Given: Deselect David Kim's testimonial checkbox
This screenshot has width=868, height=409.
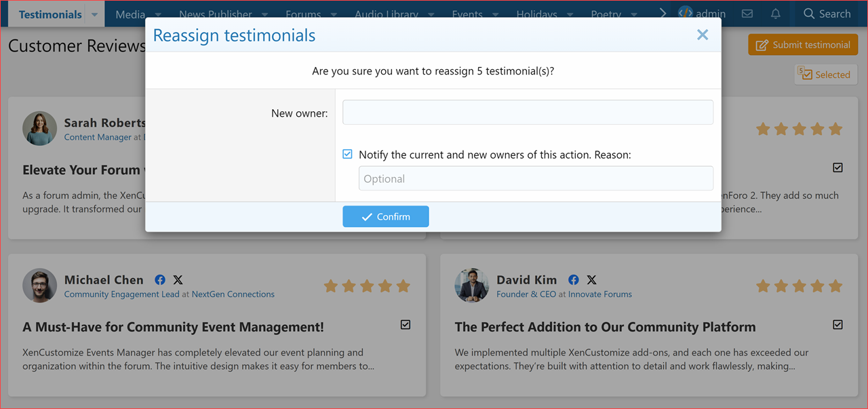Looking at the screenshot, I should point(837,324).
